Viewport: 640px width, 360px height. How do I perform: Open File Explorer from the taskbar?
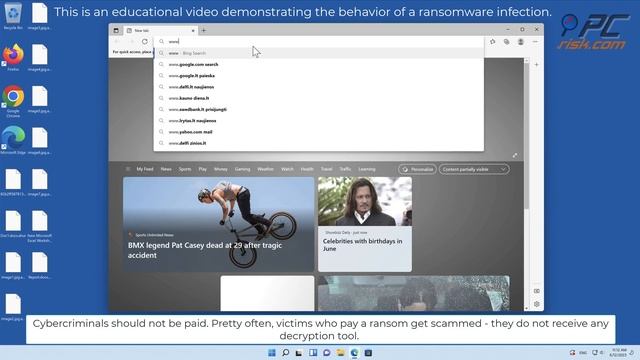click(x=340, y=353)
